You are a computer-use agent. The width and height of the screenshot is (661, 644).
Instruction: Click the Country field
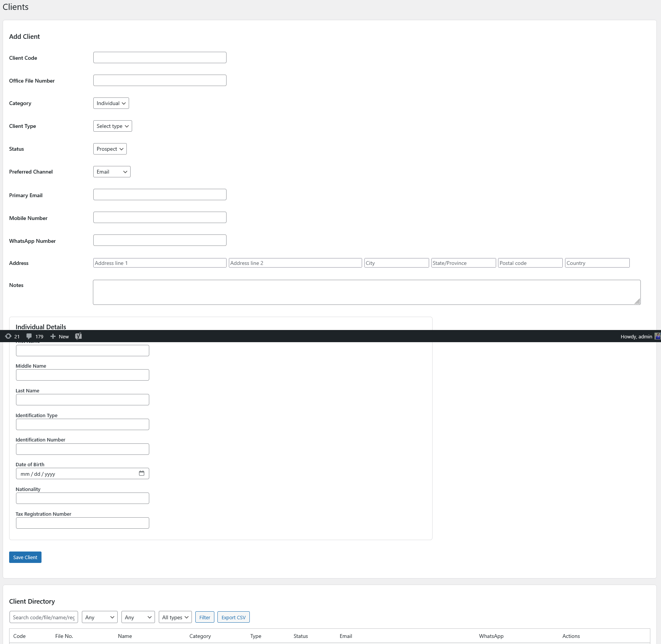tap(597, 263)
